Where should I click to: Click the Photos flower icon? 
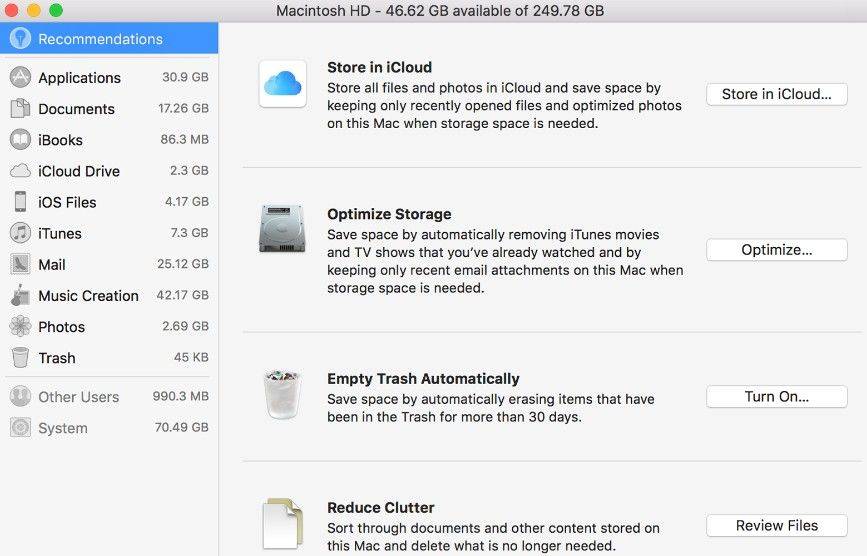click(x=20, y=327)
